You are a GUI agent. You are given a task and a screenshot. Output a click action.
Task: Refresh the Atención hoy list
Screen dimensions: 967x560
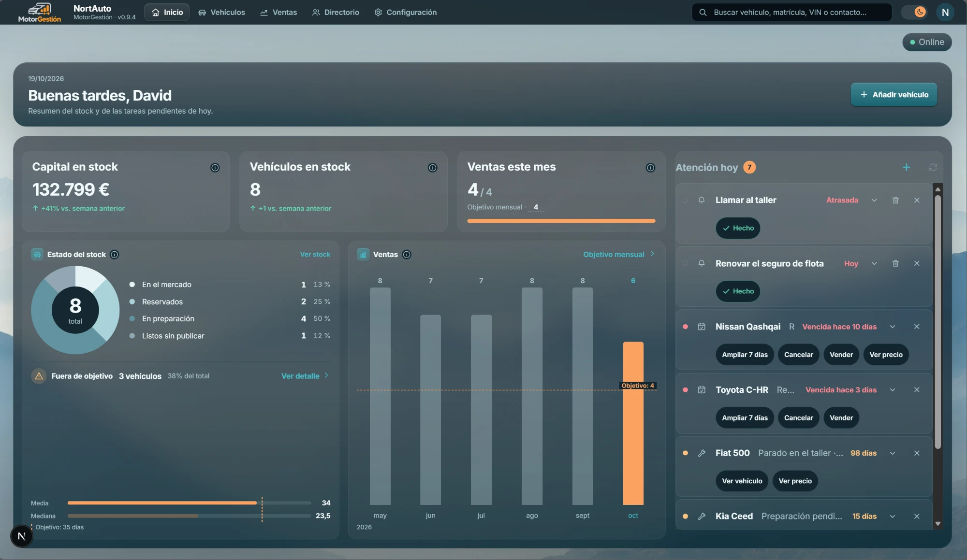tap(933, 167)
